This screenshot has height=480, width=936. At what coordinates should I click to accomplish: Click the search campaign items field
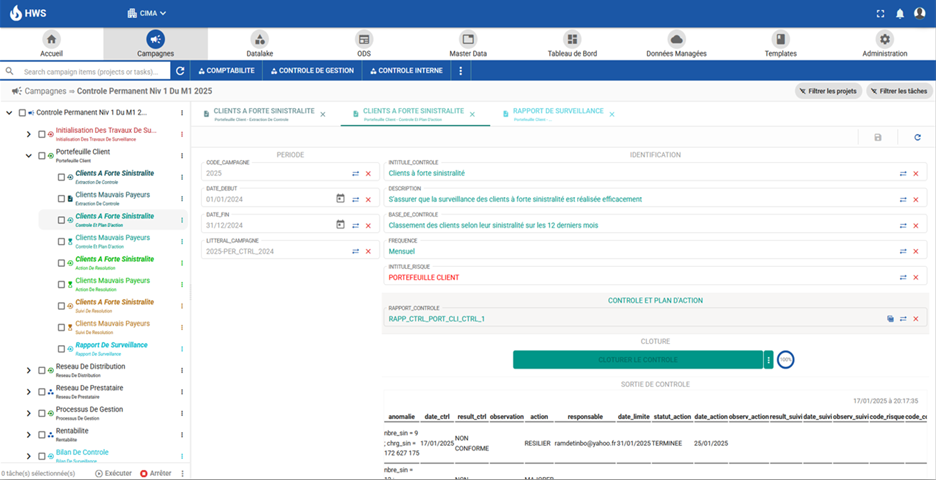point(90,72)
